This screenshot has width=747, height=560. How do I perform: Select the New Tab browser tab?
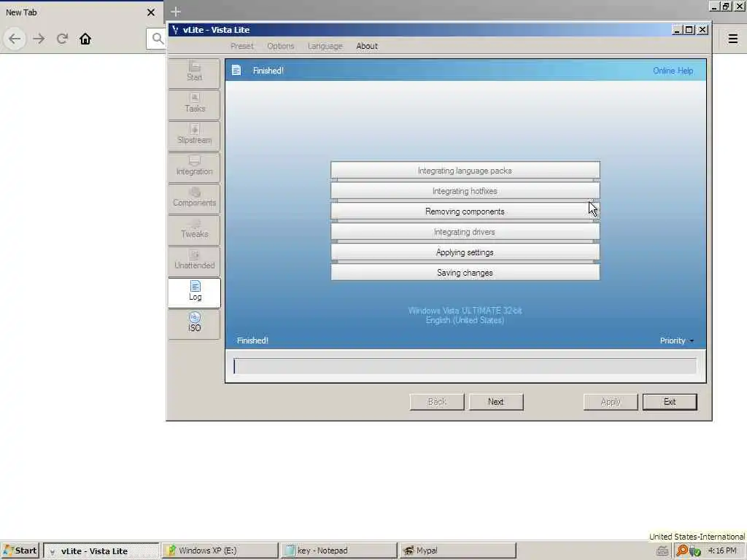(x=81, y=12)
